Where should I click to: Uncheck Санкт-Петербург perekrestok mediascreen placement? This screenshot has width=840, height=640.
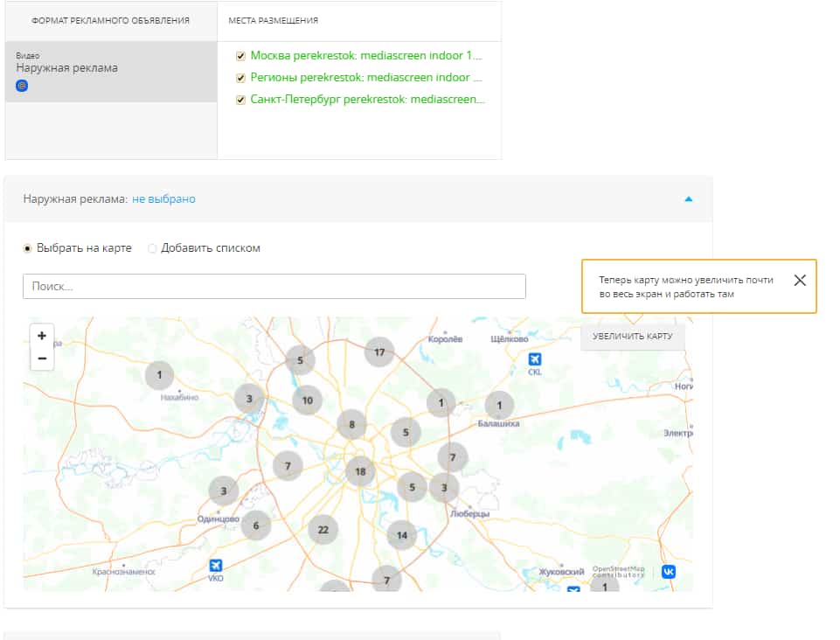click(240, 100)
